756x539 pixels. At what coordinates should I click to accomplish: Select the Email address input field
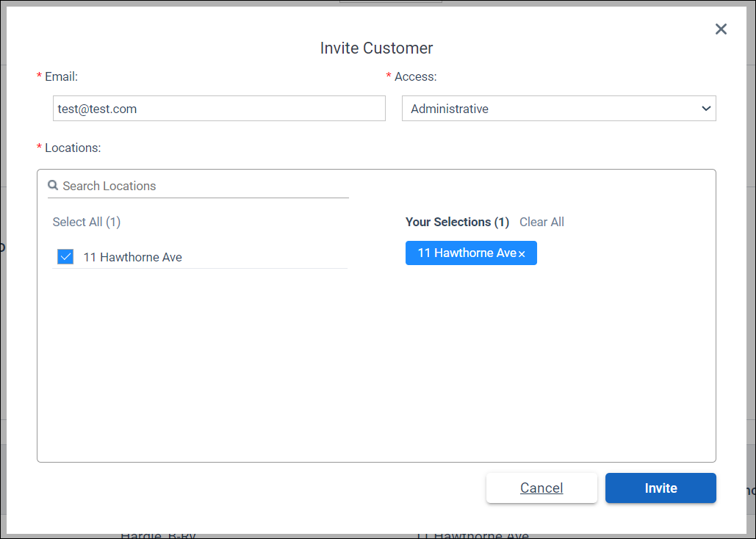[x=218, y=108]
